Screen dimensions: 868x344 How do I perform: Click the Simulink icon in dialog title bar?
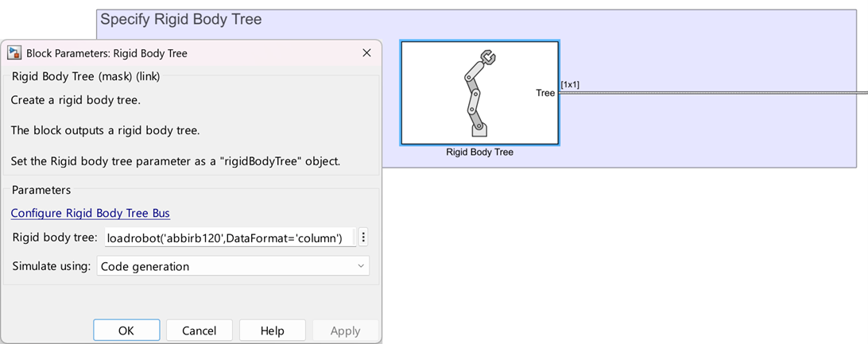14,53
